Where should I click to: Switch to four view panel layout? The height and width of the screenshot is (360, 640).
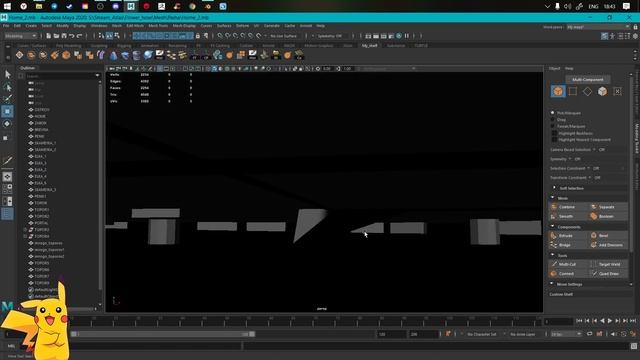coord(7,189)
